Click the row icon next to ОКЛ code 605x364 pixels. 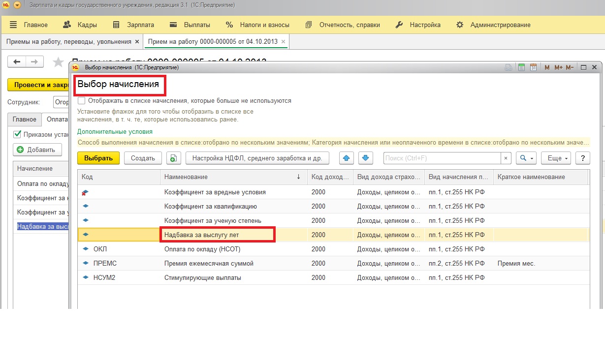[86, 249]
